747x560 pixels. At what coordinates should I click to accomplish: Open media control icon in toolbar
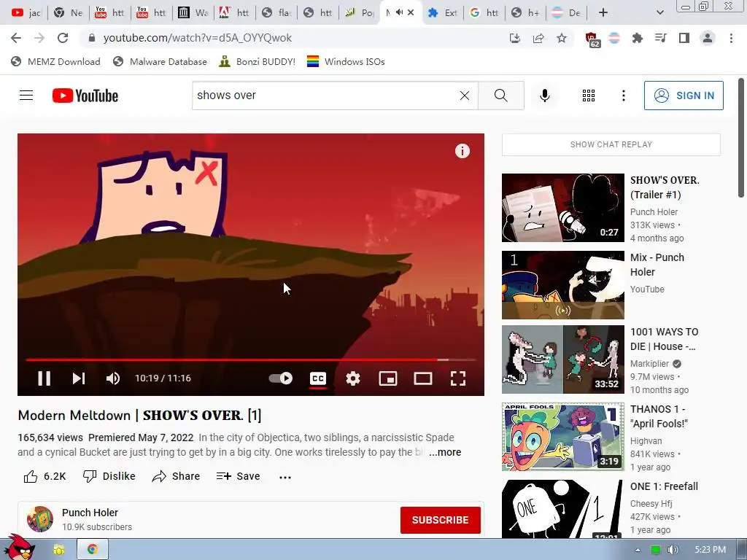point(660,38)
